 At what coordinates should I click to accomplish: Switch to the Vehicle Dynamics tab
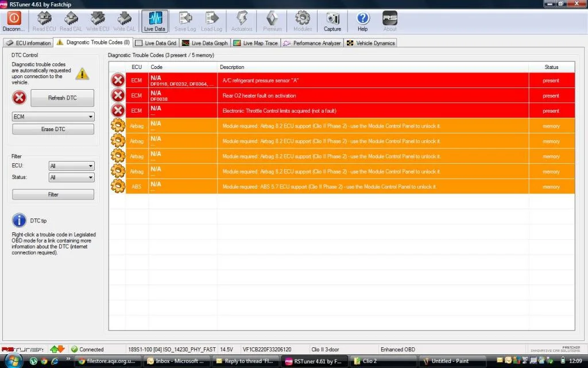tap(370, 43)
